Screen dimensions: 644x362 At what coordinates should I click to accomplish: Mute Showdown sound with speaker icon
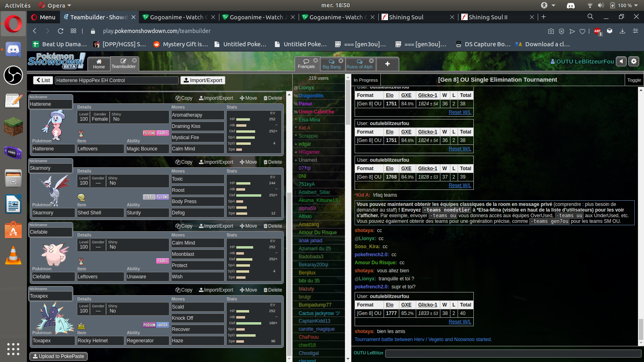pos(622,62)
